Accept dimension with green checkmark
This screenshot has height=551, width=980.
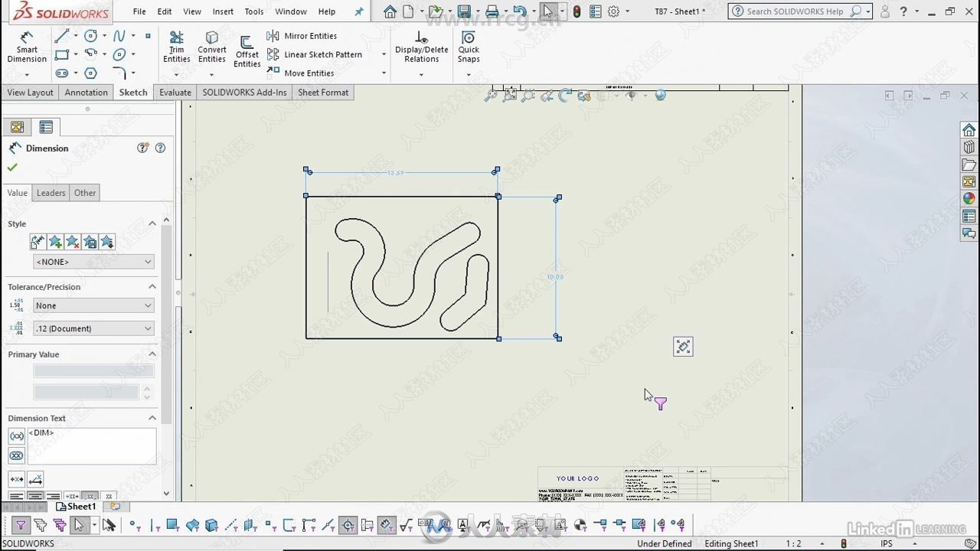point(12,168)
